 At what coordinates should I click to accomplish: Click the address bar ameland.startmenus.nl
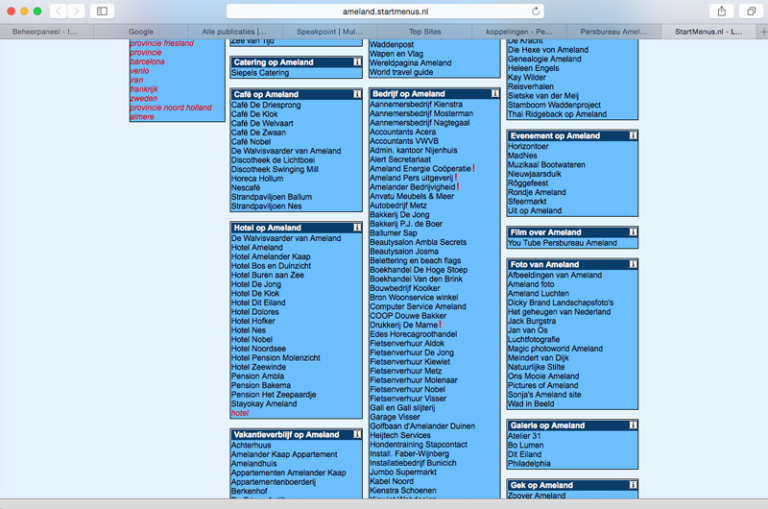tap(385, 11)
